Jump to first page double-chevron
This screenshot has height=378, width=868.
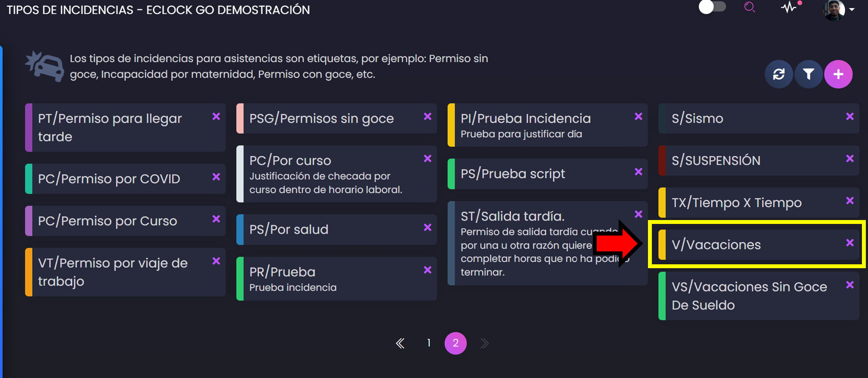pyautogui.click(x=400, y=343)
